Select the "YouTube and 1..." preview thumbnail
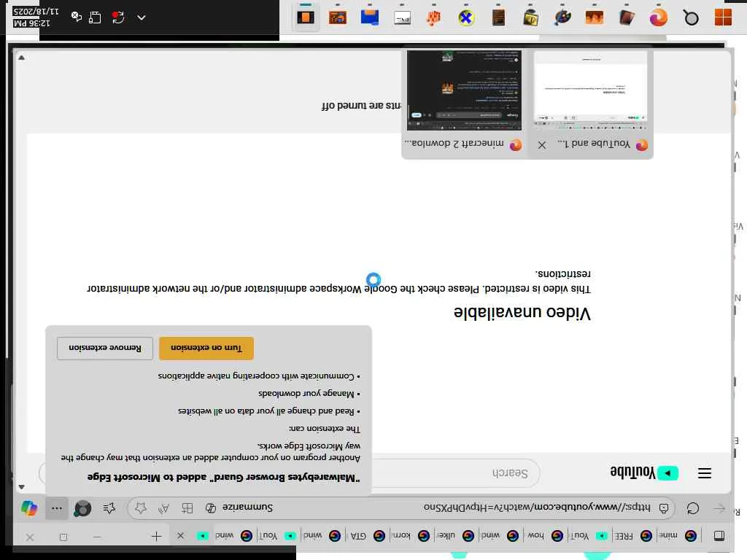 [x=590, y=90]
